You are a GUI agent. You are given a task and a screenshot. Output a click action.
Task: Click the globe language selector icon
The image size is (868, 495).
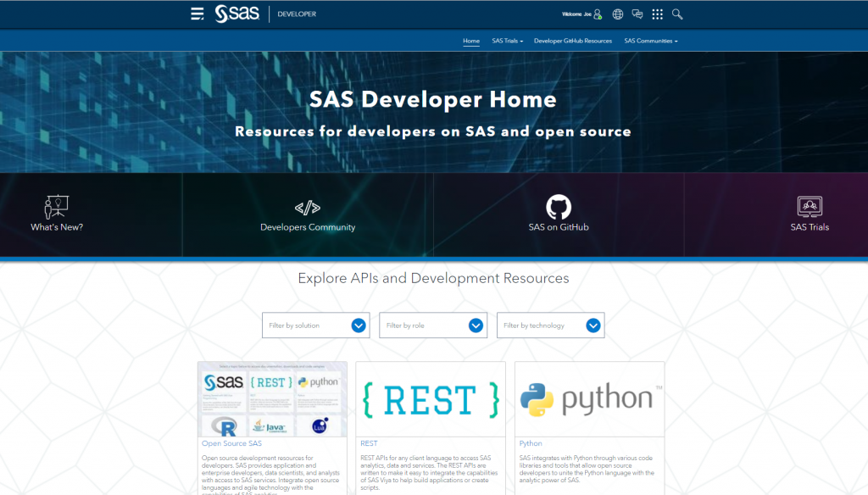pos(618,14)
